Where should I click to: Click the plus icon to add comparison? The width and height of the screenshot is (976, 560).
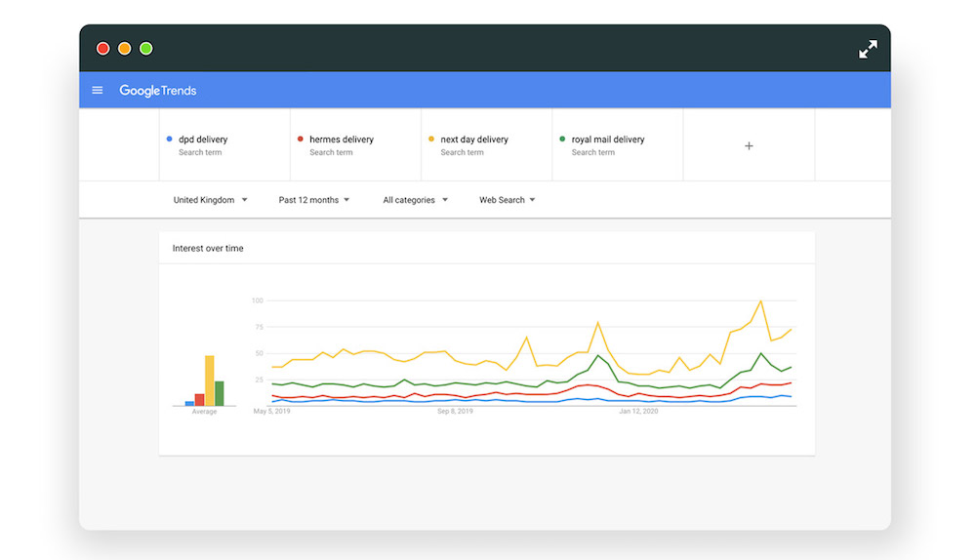(749, 145)
